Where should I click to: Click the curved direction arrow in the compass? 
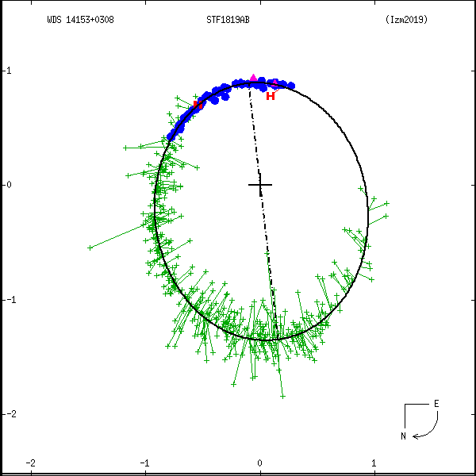coord(426,425)
